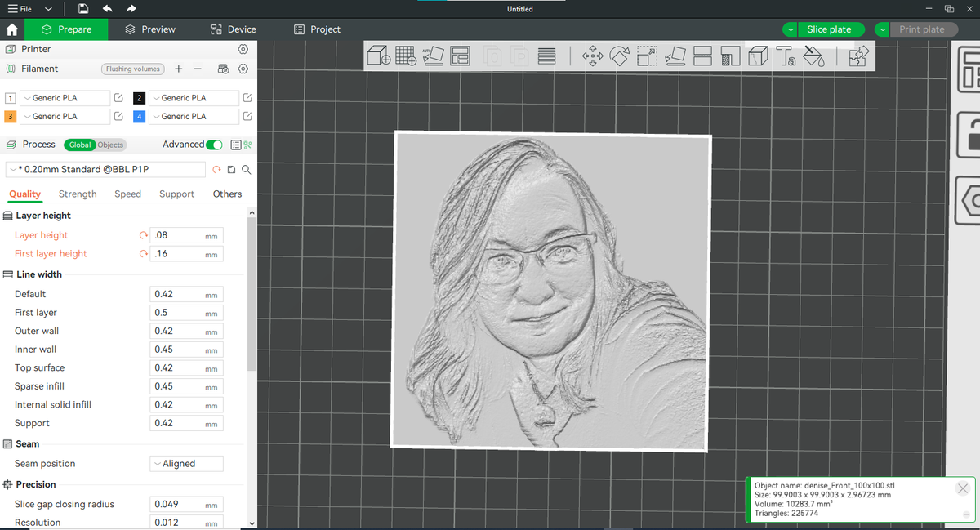Image resolution: width=980 pixels, height=530 pixels.
Task: Select the Auto orient tool
Action: [x=433, y=56]
